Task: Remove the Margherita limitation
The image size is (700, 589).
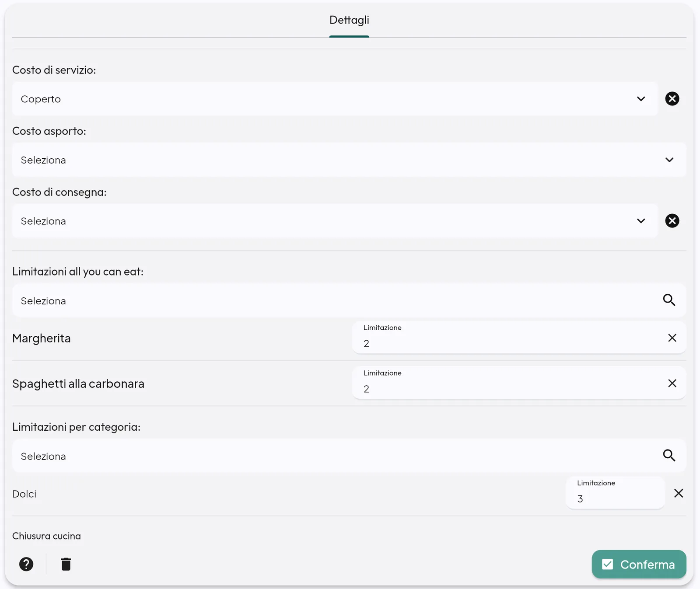Action: (672, 338)
